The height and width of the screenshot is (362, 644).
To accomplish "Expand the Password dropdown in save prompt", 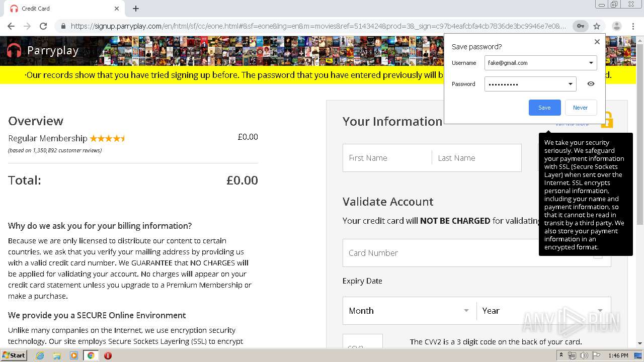I will click(x=570, y=84).
